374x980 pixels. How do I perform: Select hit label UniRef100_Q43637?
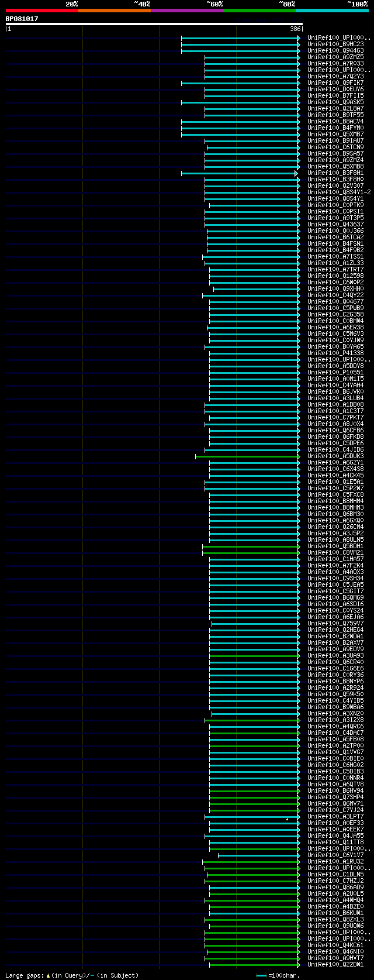tap(335, 224)
